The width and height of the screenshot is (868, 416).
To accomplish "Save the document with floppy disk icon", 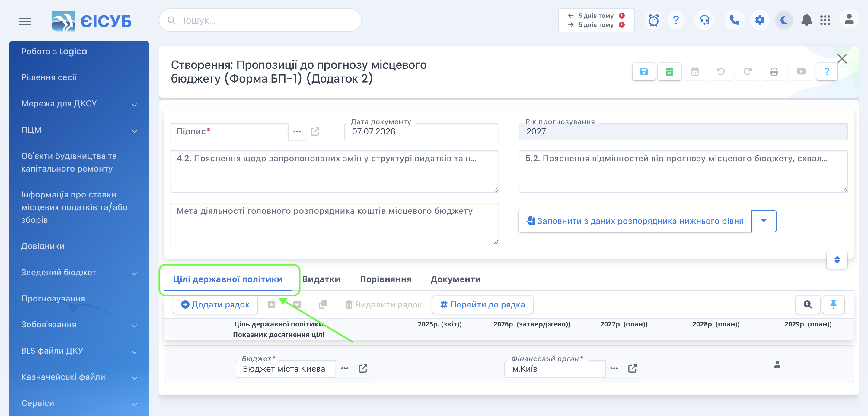I will click(x=643, y=72).
